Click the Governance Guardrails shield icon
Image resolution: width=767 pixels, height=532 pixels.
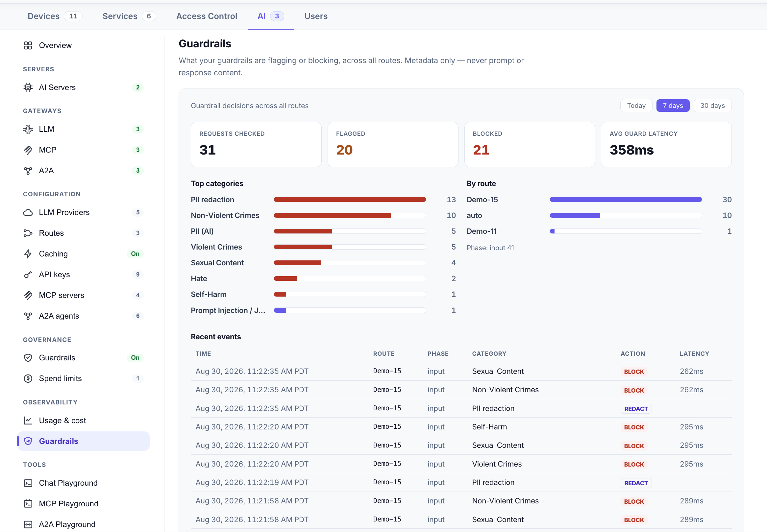tap(28, 358)
